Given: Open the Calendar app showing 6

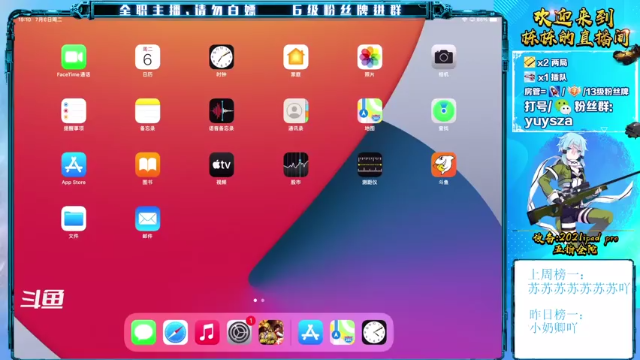Looking at the screenshot, I should point(147,57).
